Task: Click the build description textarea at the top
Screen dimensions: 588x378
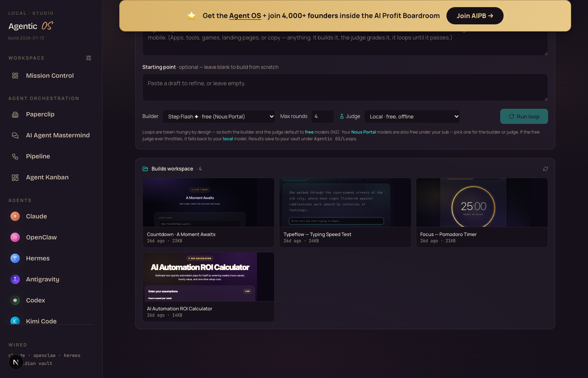Action: tap(345, 43)
